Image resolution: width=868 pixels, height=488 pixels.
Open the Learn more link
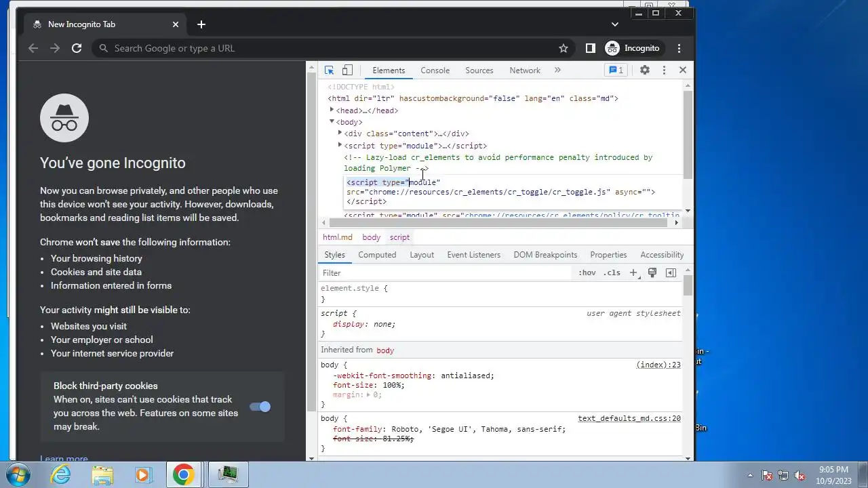(x=64, y=459)
